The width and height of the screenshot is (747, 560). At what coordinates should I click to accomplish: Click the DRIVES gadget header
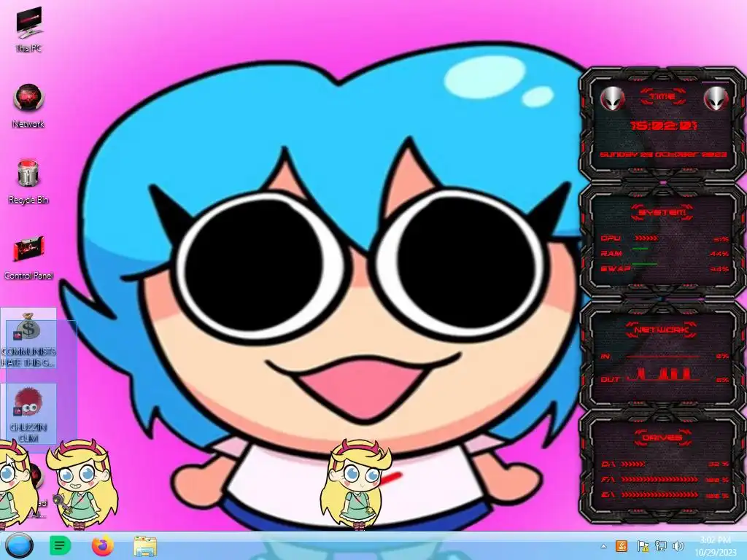click(x=662, y=437)
